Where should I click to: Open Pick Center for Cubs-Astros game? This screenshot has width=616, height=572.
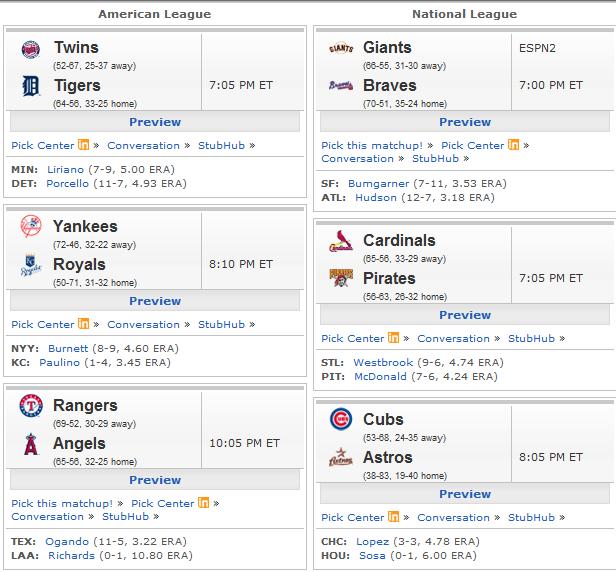tap(352, 517)
